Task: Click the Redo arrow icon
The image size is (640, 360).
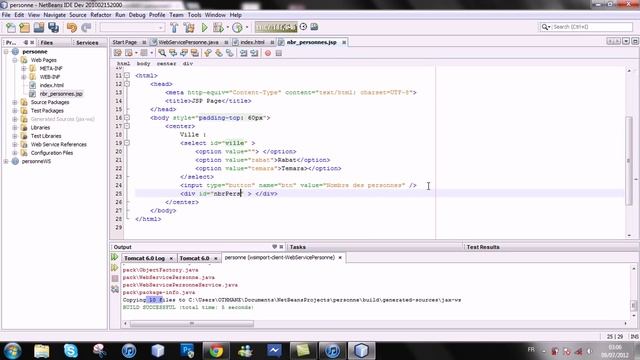Action: coord(86,27)
